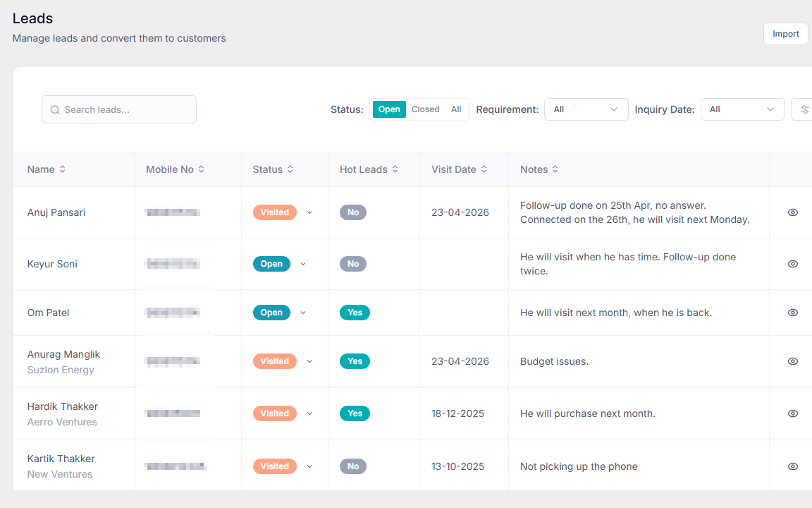Viewport: 812px width, 508px height.
Task: Toggle Hot Leads 'Yes' for Anurag Manglik
Action: (355, 361)
